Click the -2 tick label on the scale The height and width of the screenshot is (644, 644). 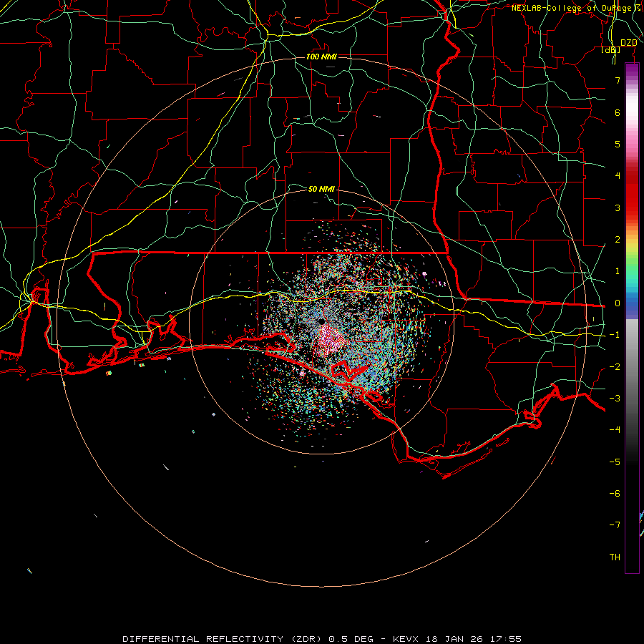tap(615, 367)
